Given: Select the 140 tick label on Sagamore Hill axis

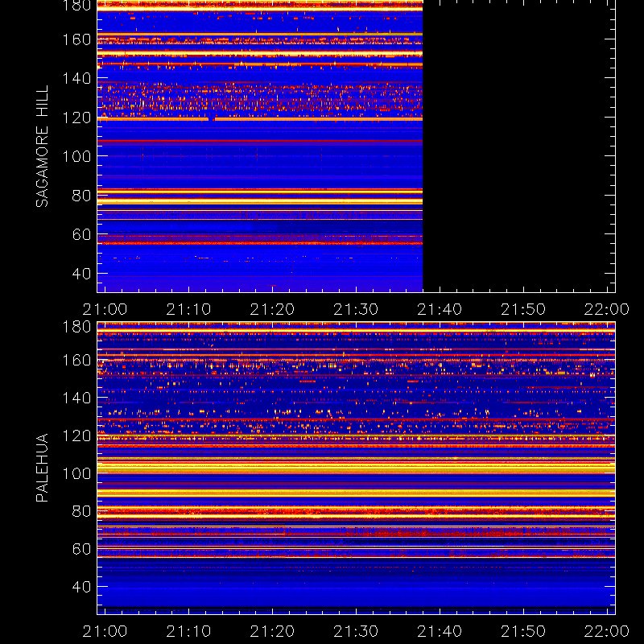Looking at the screenshot, I should 76,78.
